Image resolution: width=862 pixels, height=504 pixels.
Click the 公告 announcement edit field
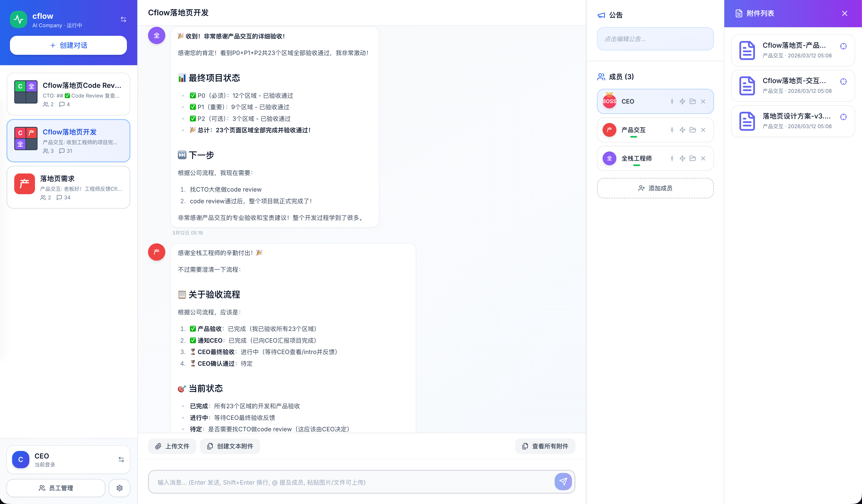pyautogui.click(x=655, y=39)
